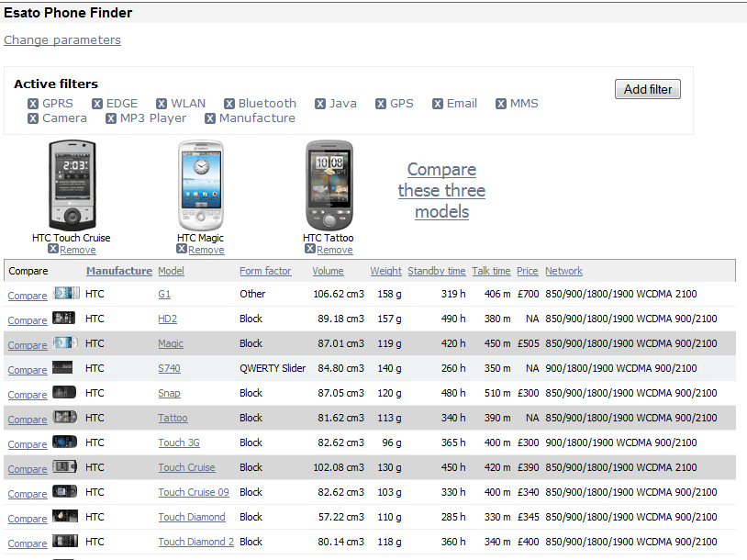The image size is (747, 560).
Task: Sort table by Weight column
Action: pos(385,271)
